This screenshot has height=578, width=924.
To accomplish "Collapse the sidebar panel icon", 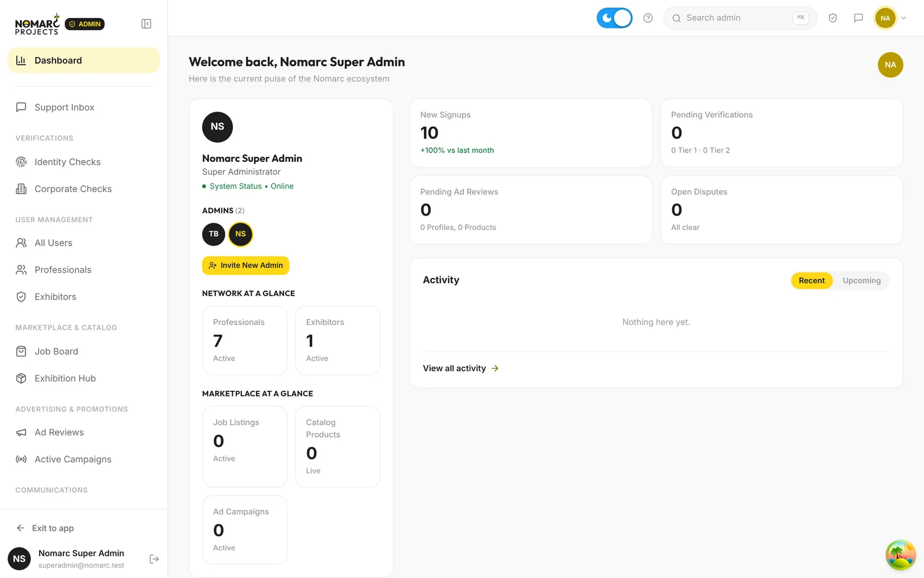I will coord(146,24).
